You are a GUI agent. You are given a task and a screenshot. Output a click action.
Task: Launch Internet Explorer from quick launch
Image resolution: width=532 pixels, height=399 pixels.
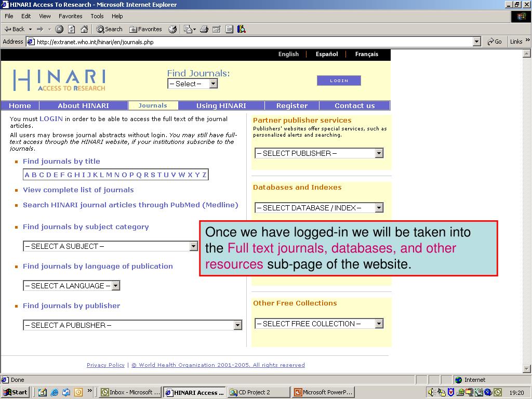[54, 393]
